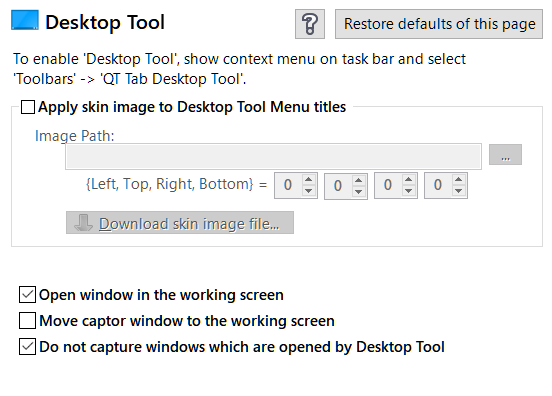Click the help question mark icon button
552x396 pixels.
310,24
